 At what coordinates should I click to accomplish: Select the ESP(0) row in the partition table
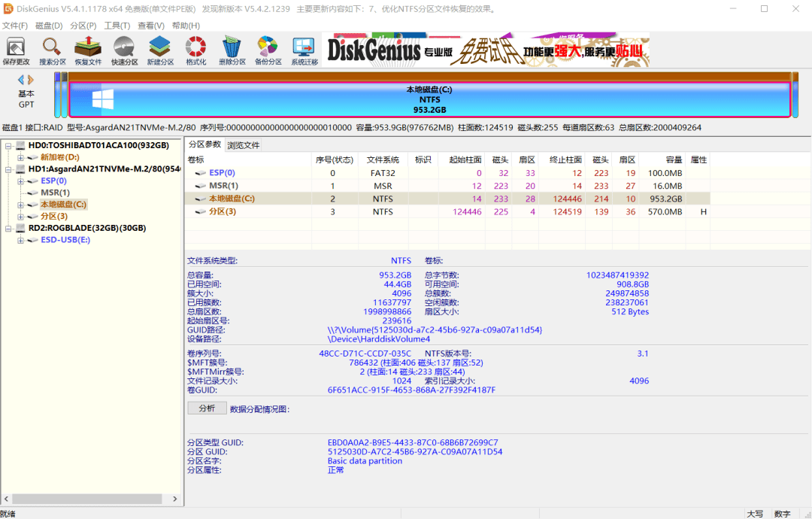tap(447, 173)
